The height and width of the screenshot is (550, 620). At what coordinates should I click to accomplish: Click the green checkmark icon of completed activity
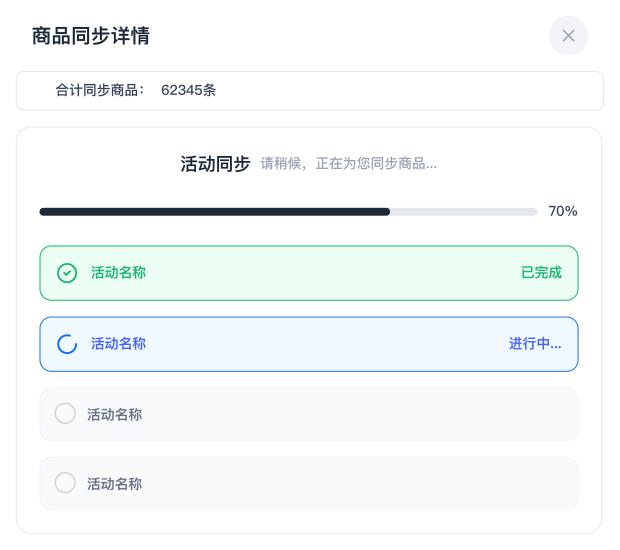[67, 273]
